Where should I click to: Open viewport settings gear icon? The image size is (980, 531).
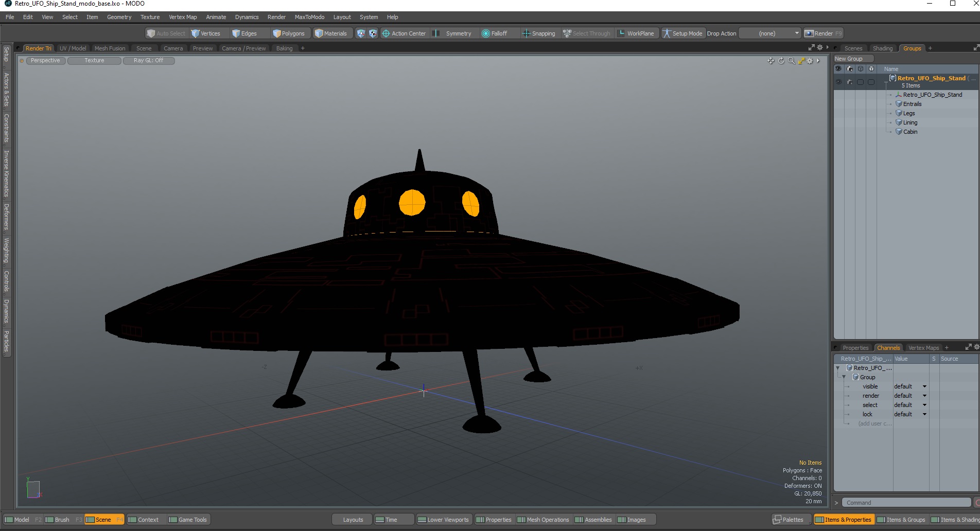point(810,61)
